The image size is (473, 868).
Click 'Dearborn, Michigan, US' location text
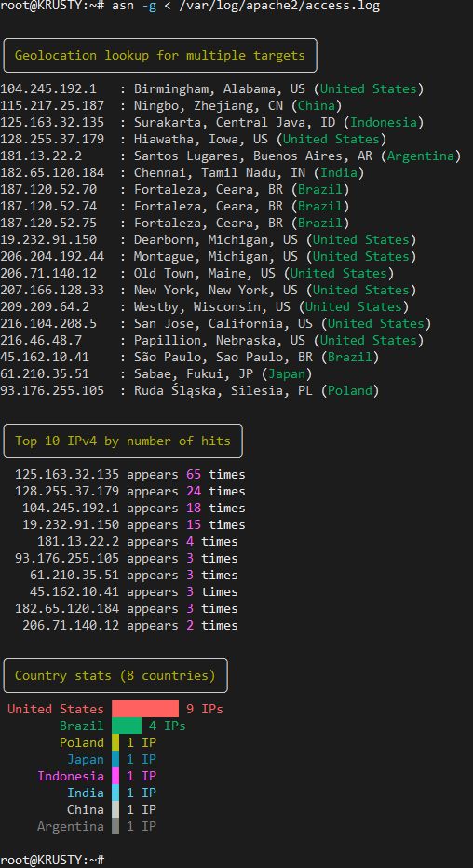[216, 239]
